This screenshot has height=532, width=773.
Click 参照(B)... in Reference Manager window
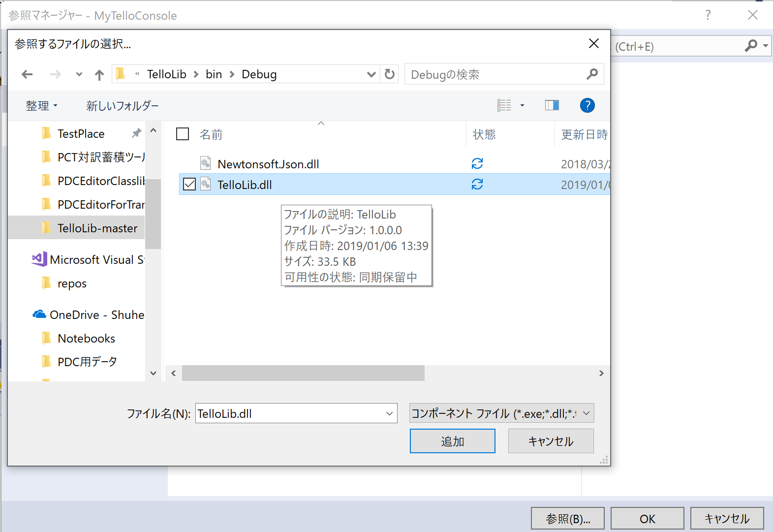pos(568,519)
